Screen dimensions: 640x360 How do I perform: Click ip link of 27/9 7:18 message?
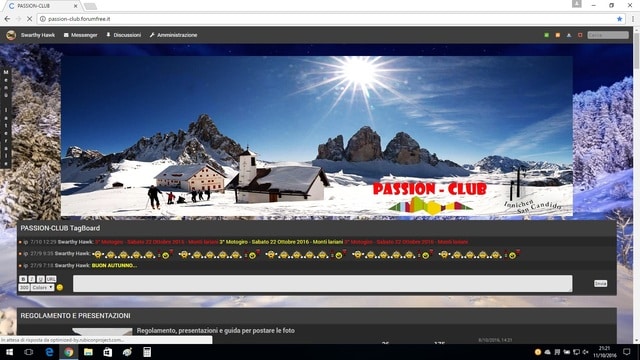26,266
